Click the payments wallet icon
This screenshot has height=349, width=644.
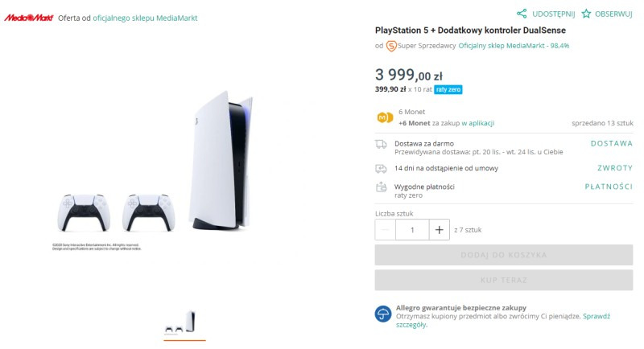[x=382, y=187]
